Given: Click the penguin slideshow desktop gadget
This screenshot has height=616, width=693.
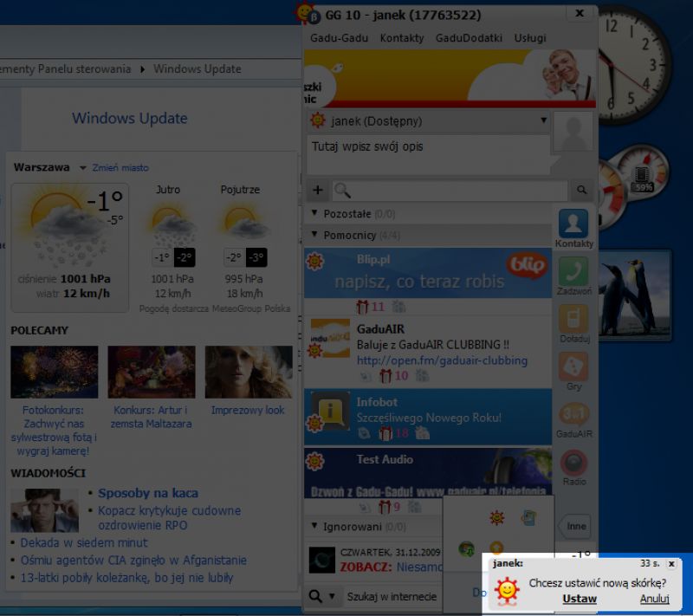Looking at the screenshot, I should click(x=635, y=295).
